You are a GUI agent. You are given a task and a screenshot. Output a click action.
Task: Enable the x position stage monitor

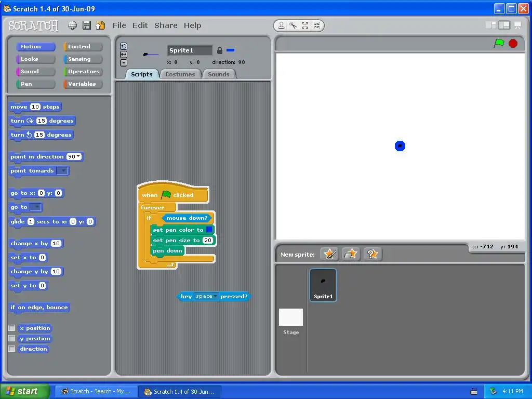tap(12, 328)
